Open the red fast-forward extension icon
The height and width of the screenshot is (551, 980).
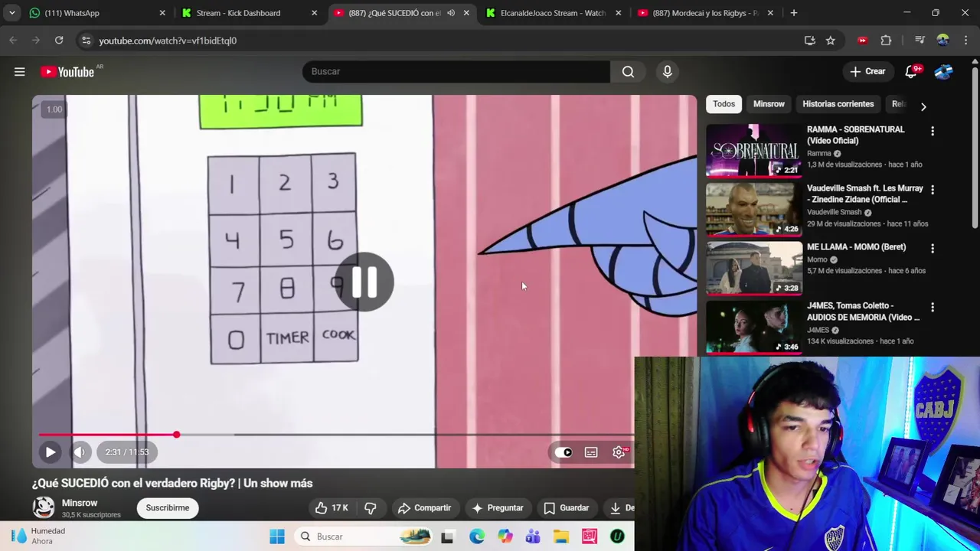point(863,41)
